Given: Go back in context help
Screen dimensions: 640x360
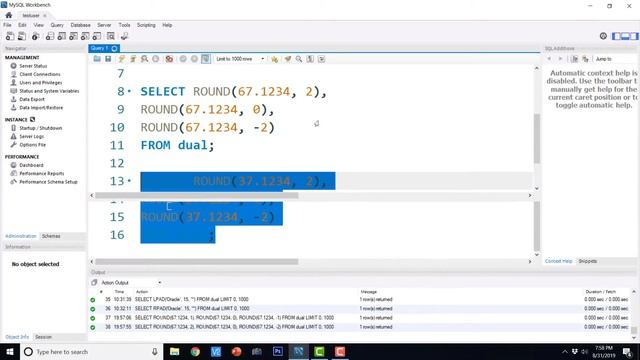Looking at the screenshot, I should click(549, 59).
